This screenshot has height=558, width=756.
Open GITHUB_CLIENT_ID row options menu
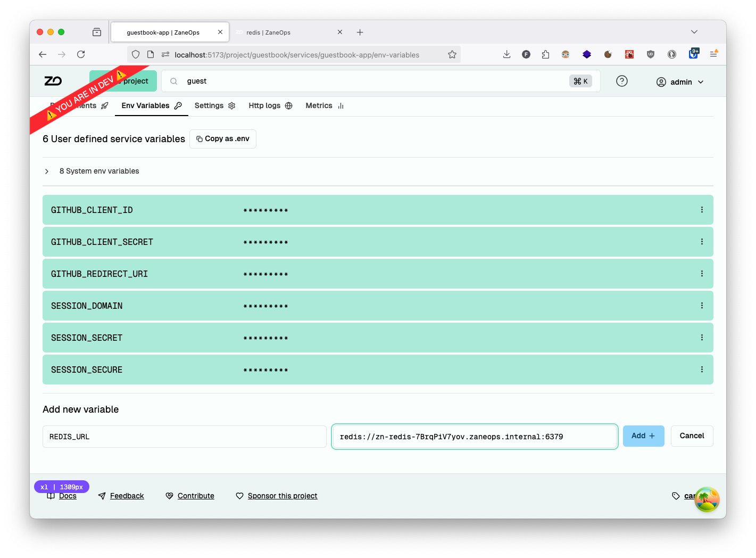pos(702,210)
